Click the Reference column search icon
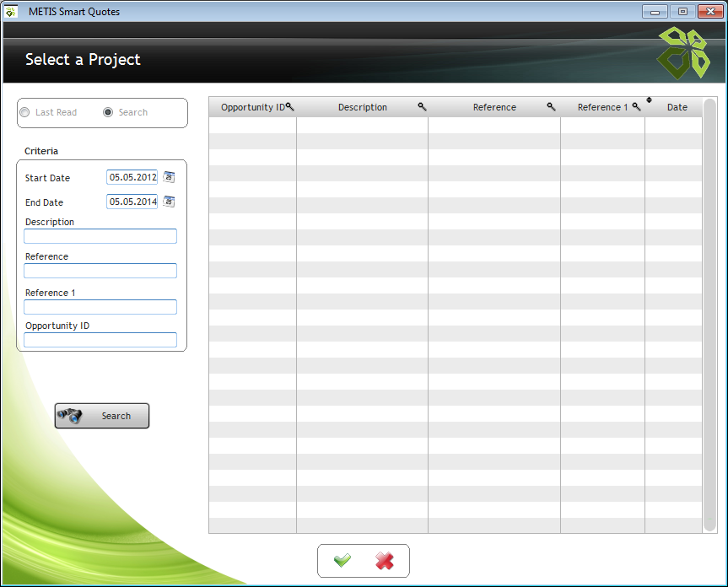 point(551,107)
